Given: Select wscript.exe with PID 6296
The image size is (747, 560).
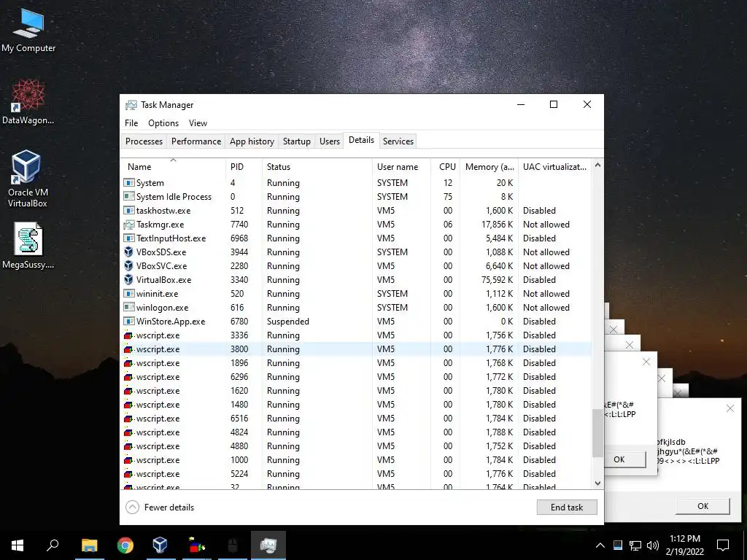Looking at the screenshot, I should point(356,377).
